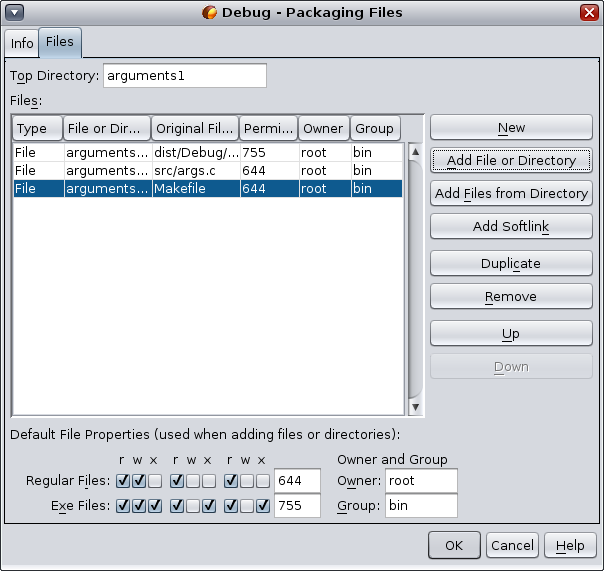
Task: Remove the selected file entry
Action: click(x=511, y=297)
